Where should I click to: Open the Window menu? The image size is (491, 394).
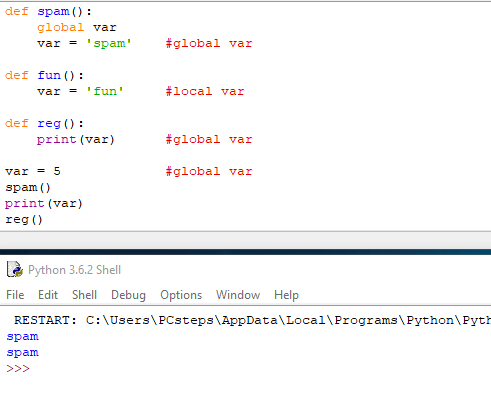[238, 295]
